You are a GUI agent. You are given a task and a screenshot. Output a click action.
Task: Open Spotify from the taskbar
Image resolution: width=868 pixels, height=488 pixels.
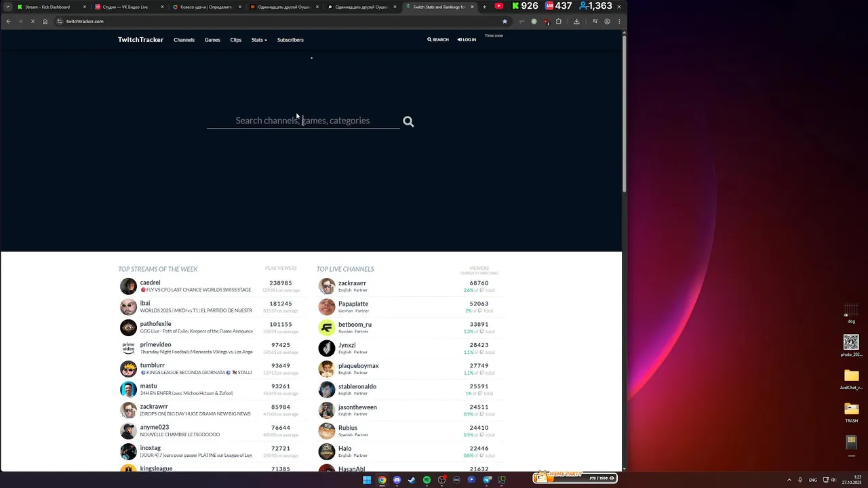click(427, 480)
